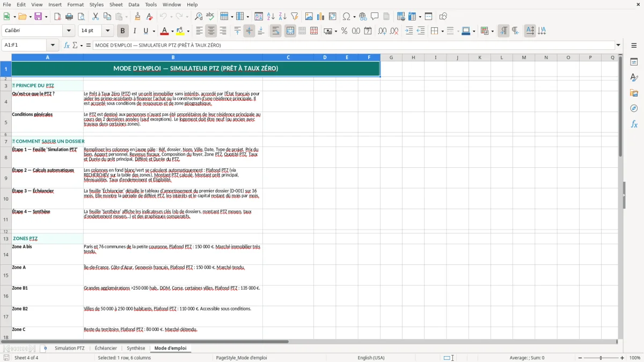Switch to the Échéancier sheet tab
Image resolution: width=644 pixels, height=362 pixels.
click(106, 349)
